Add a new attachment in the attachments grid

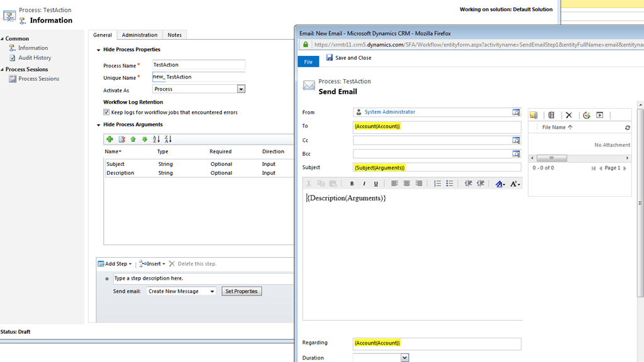[x=533, y=116]
